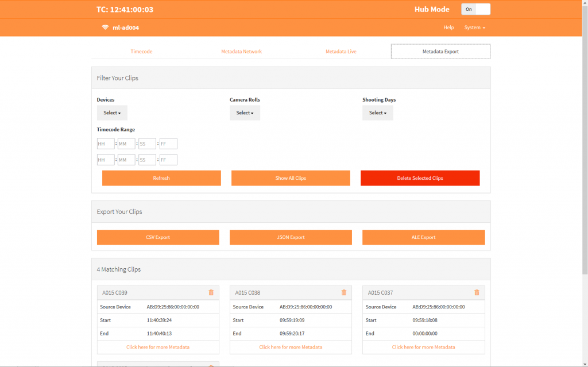Screen dimensions: 588x367
Task: Expand the Camera Rolls Select dropdown
Action: [x=245, y=113]
